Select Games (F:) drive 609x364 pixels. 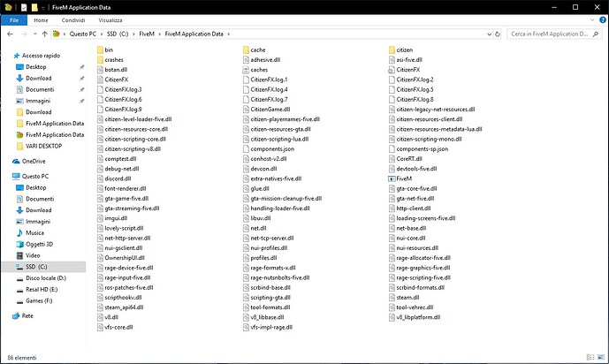pyautogui.click(x=39, y=300)
